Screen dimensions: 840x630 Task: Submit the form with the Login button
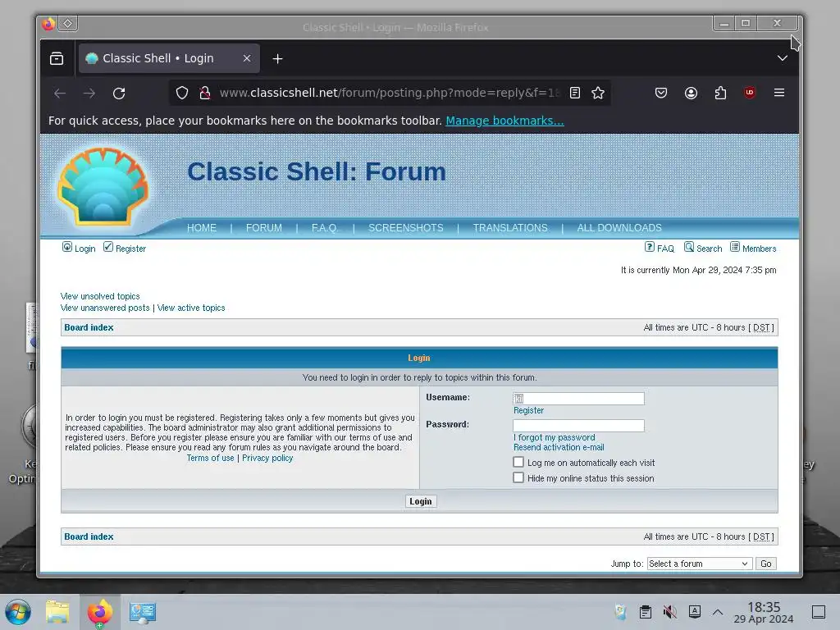[421, 501]
